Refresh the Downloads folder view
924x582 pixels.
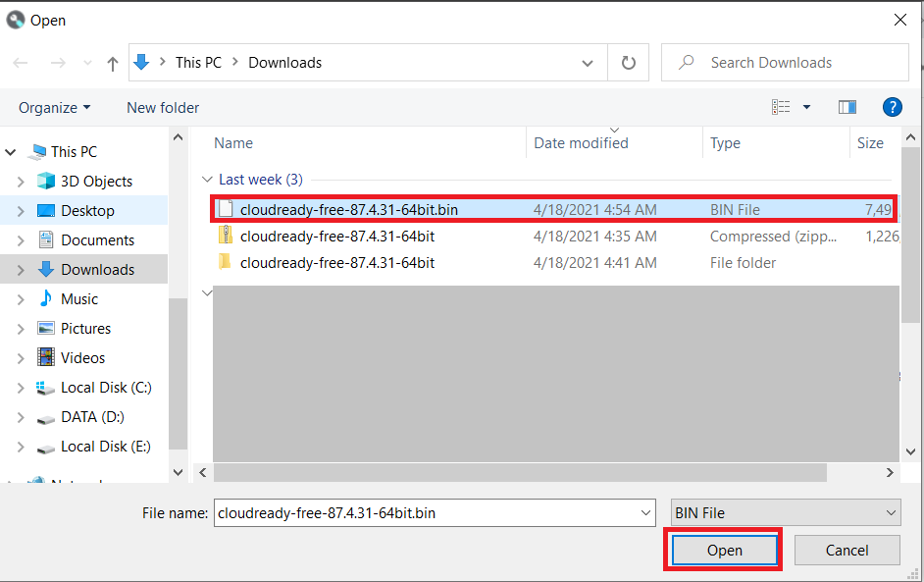[629, 62]
